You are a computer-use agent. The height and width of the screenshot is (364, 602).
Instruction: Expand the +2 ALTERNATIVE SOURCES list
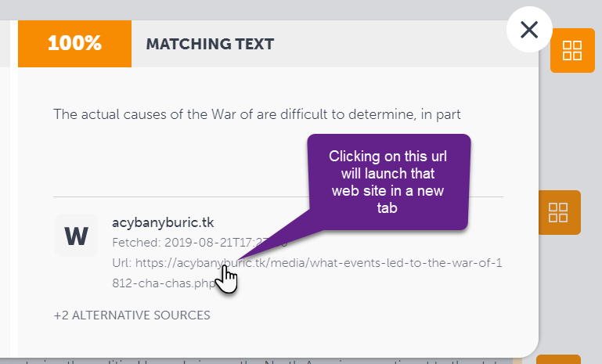click(132, 315)
